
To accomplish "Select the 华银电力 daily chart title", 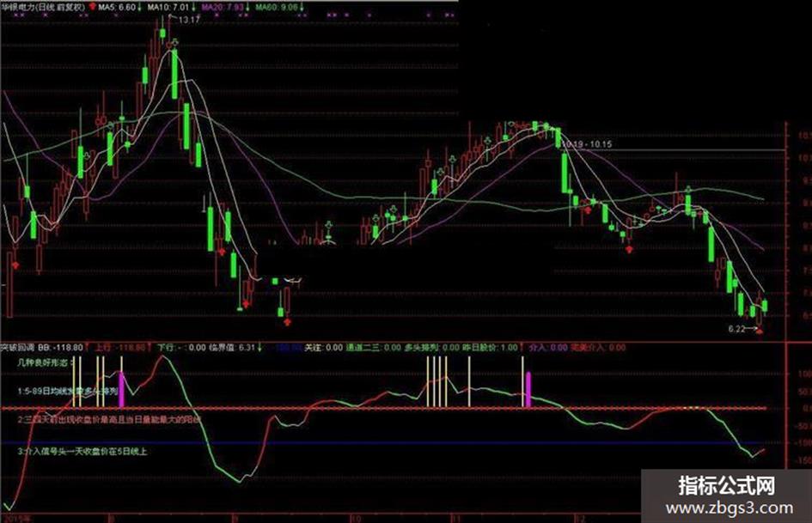I will 43,7.
